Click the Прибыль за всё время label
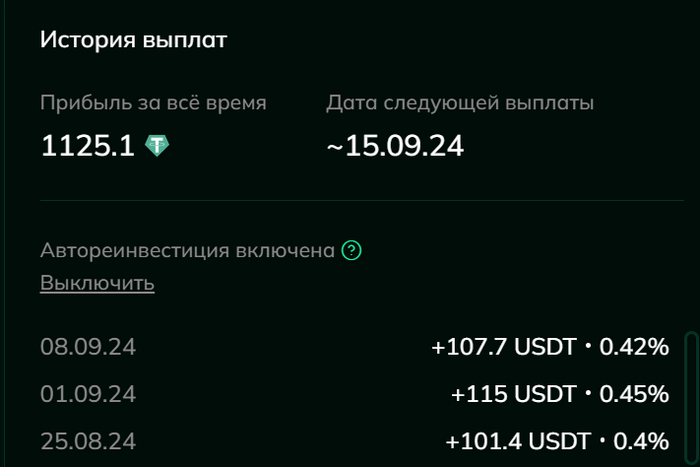This screenshot has width=700, height=467. point(153,102)
